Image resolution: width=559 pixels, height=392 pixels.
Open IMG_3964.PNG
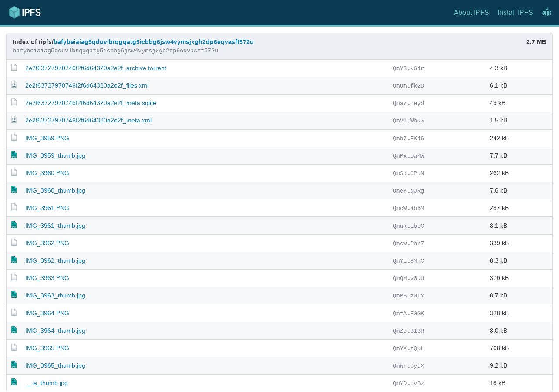(x=47, y=313)
